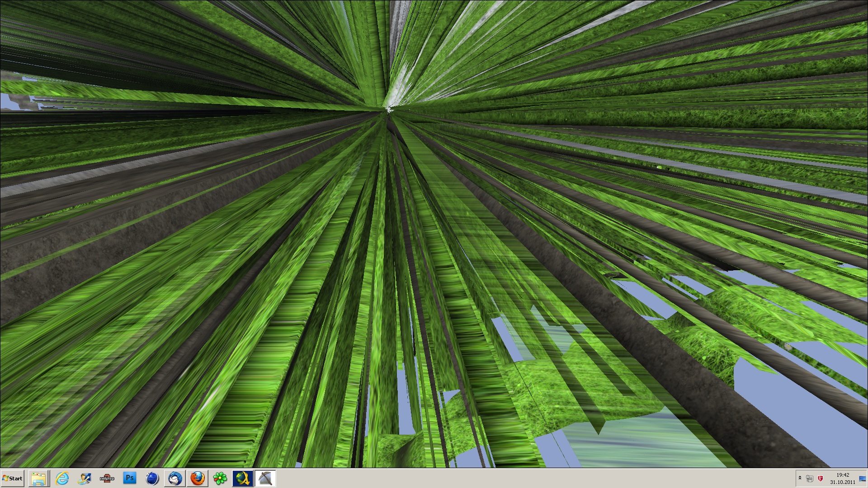Select the pickaxe game taskbar button

(265, 478)
